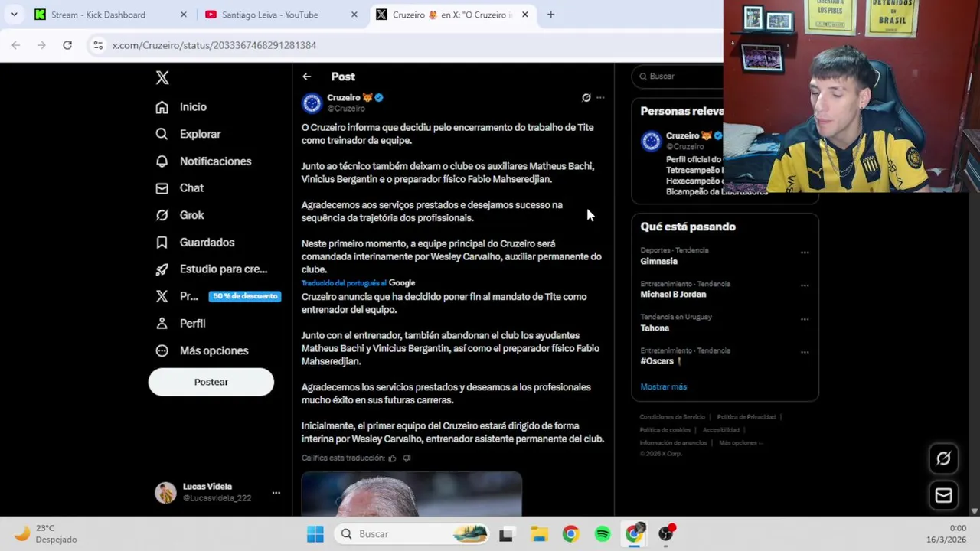Open the post's attached photo
The image size is (980, 551).
click(x=411, y=494)
